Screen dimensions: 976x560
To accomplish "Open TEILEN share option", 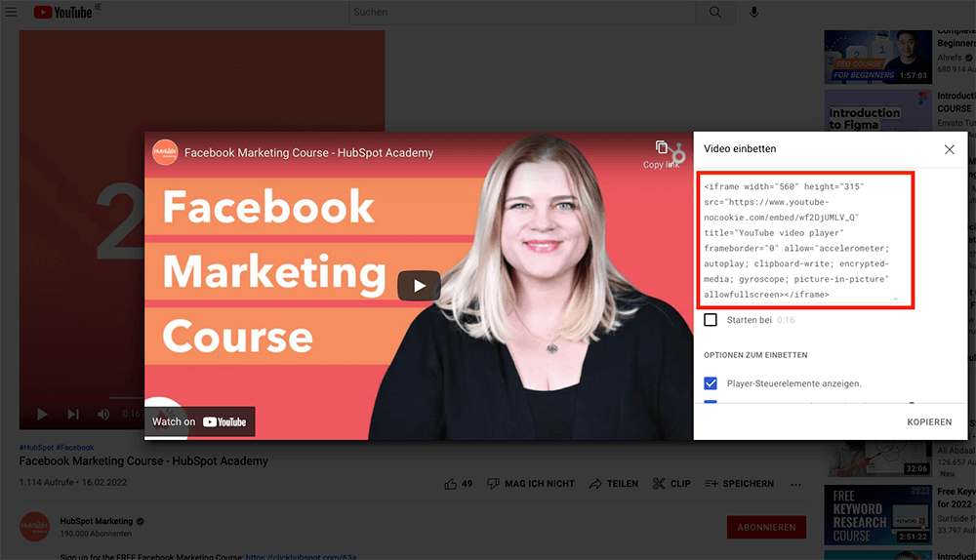I will tap(613, 484).
